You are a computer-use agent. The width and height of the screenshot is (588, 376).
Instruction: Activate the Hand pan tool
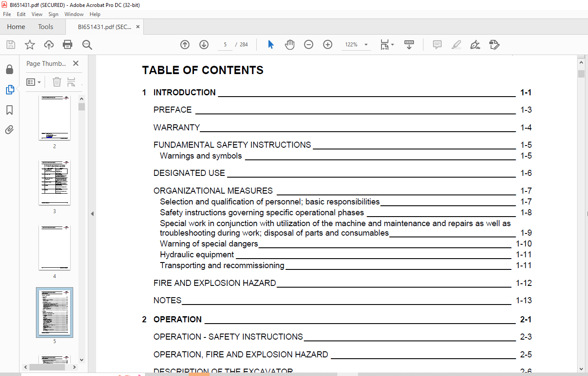(x=290, y=45)
